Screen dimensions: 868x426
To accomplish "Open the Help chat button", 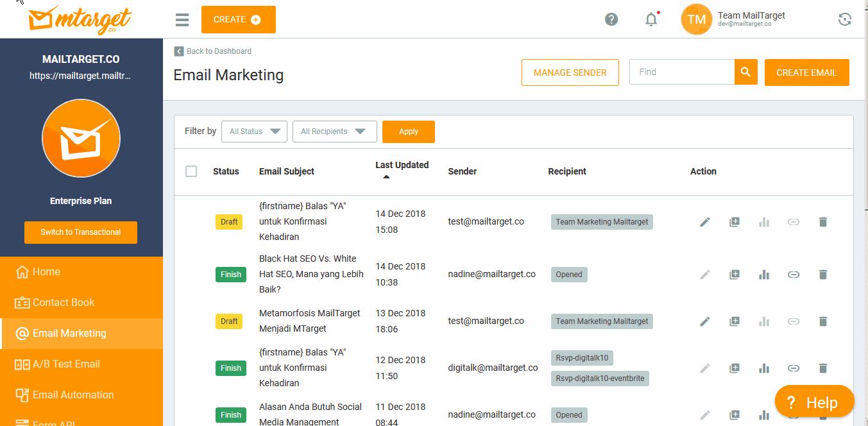I will pyautogui.click(x=815, y=402).
